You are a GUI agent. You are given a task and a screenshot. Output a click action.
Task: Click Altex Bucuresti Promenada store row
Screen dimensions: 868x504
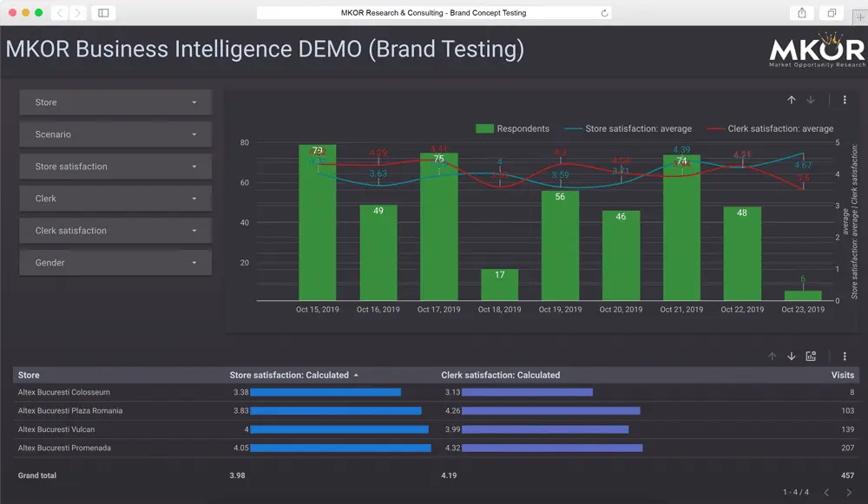[437, 448]
